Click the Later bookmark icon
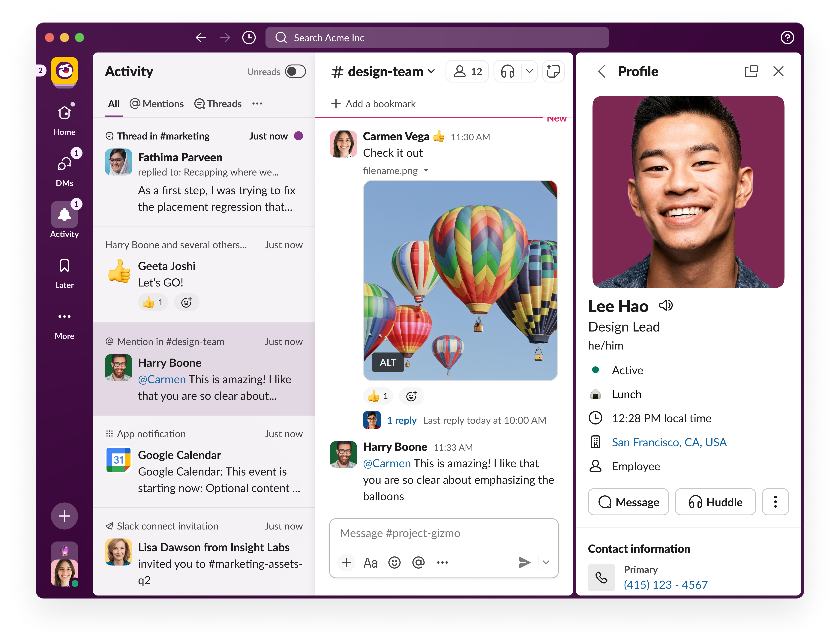The width and height of the screenshot is (840, 633). coord(64,266)
